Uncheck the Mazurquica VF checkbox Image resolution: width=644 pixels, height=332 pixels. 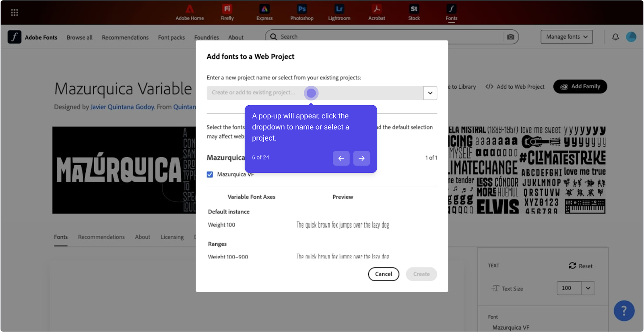[x=210, y=174]
